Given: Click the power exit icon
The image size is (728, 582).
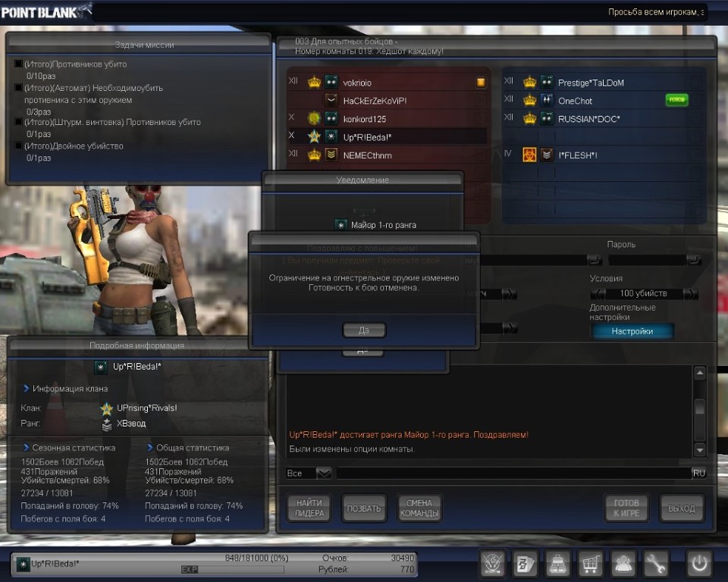Looking at the screenshot, I should point(698,564).
